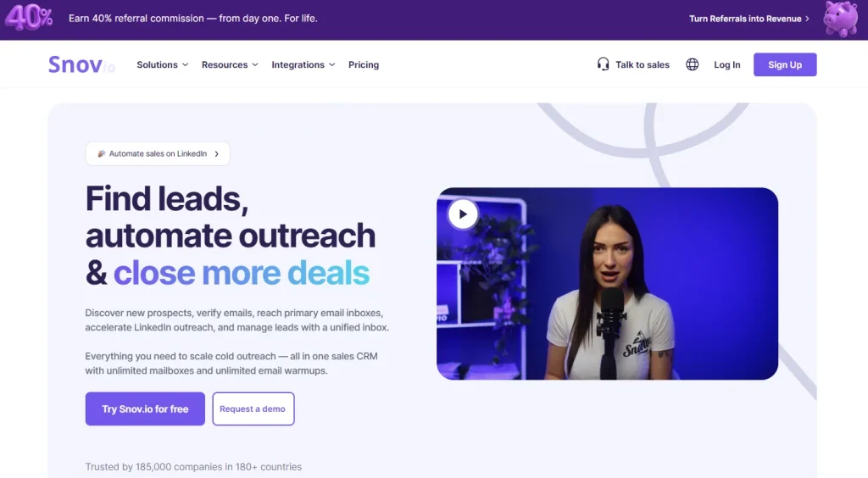The image size is (868, 478).
Task: Play the hero video
Action: tap(463, 214)
